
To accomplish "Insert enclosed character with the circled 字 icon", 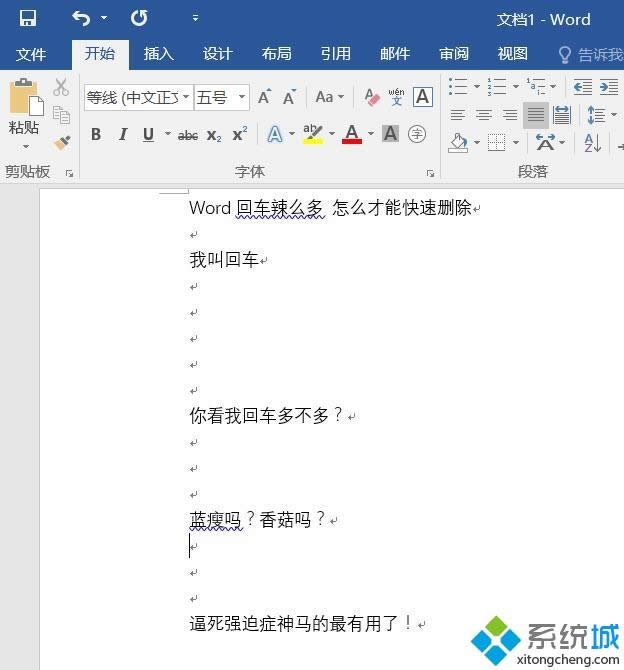I will (417, 134).
